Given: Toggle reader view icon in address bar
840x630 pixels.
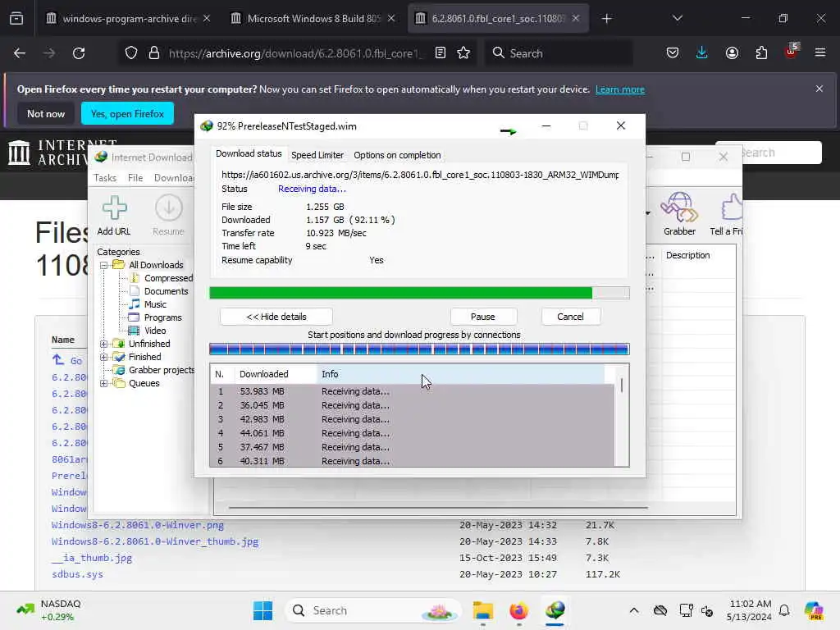Looking at the screenshot, I should (440, 52).
